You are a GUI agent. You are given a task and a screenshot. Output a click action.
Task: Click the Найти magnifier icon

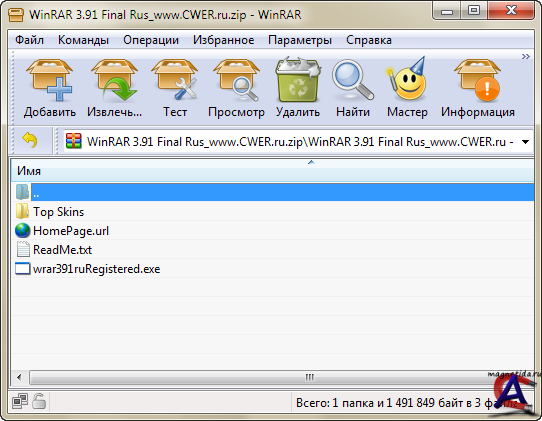tap(353, 80)
